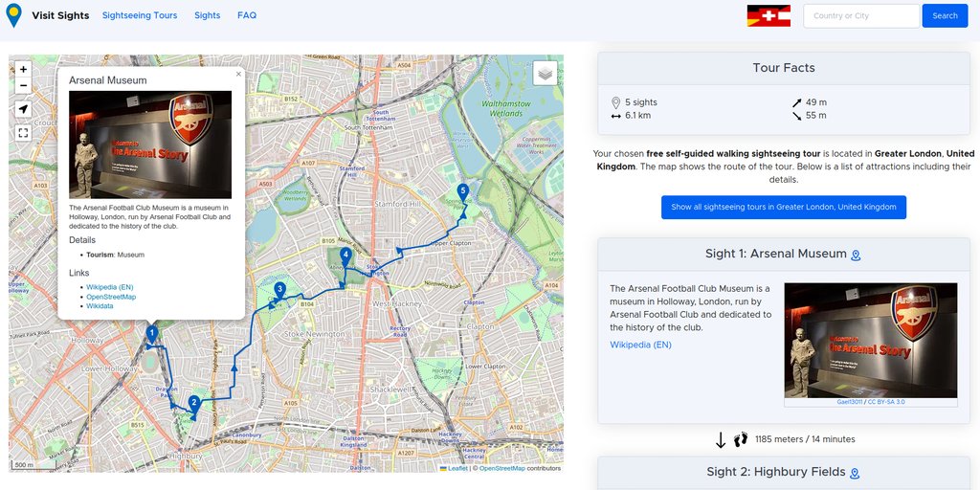Viewport: 980px width, 490px height.
Task: Open the Sightseeing Tours menu
Action: (140, 15)
